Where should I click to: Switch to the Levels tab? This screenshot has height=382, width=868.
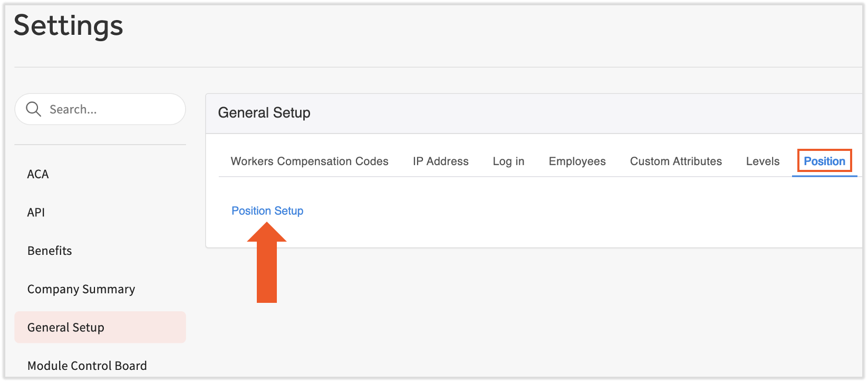(763, 161)
